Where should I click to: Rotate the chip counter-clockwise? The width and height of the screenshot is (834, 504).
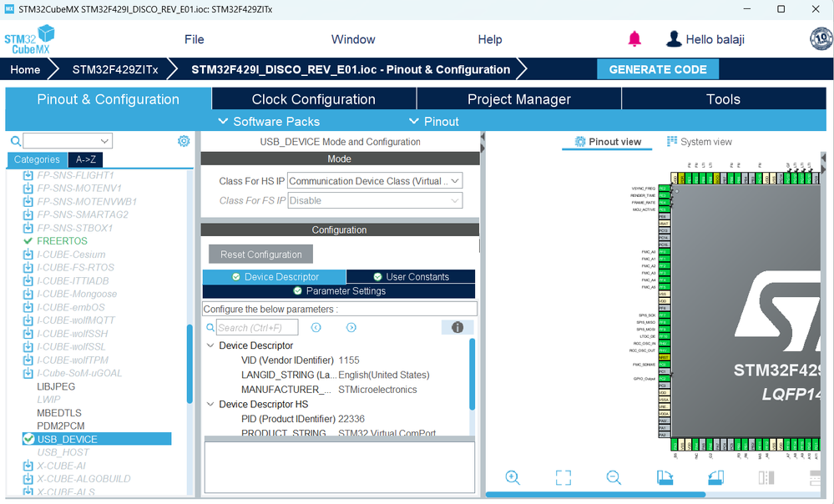(x=716, y=477)
